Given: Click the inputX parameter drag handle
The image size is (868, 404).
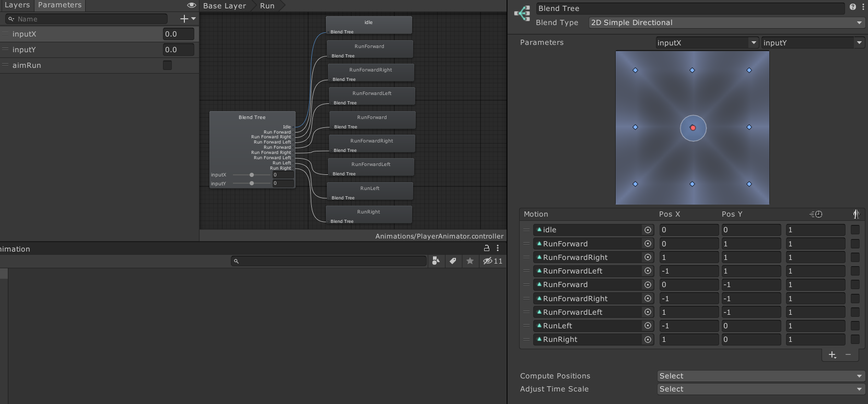Looking at the screenshot, I should pos(5,34).
